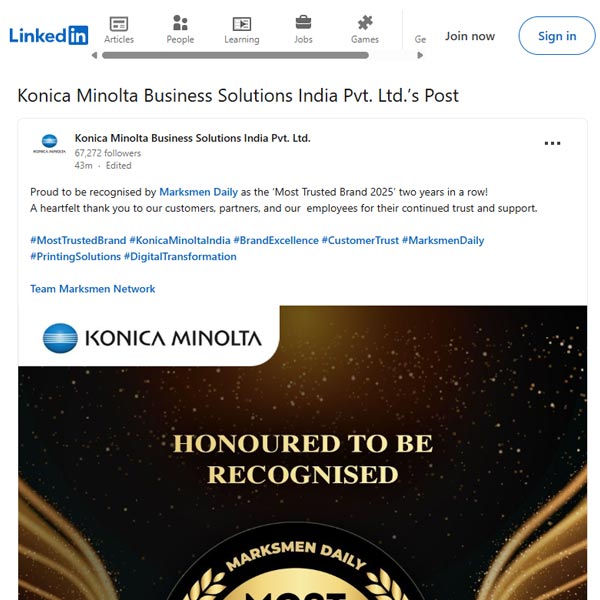Open the Marksmen Daily mention link

(x=198, y=192)
